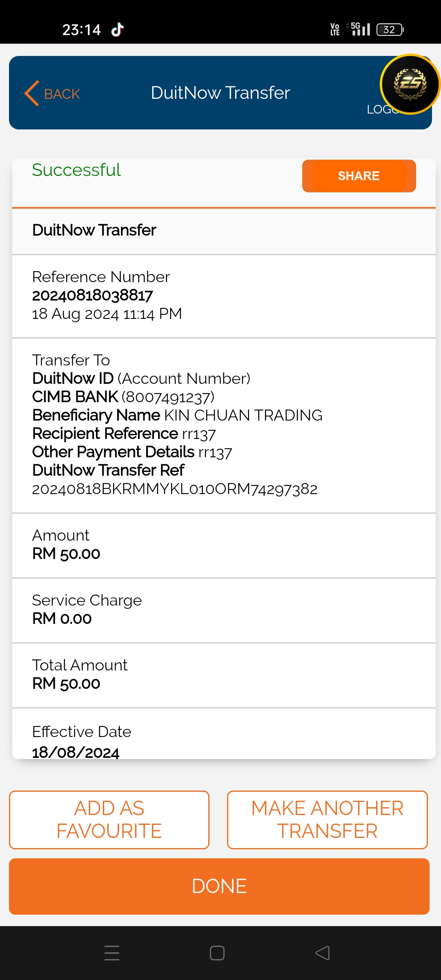Add recipient as favourite
The height and width of the screenshot is (980, 441).
point(109,820)
